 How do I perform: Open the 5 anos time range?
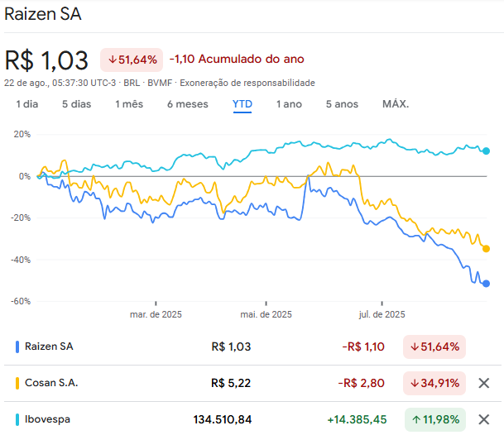(x=342, y=104)
